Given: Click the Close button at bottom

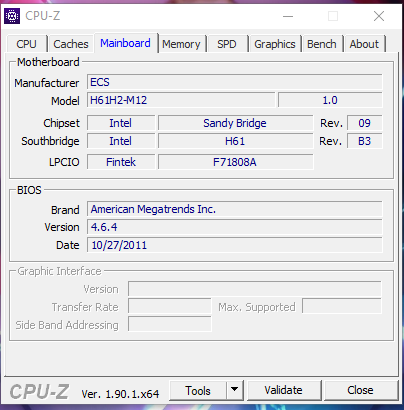Looking at the screenshot, I should pos(361,390).
